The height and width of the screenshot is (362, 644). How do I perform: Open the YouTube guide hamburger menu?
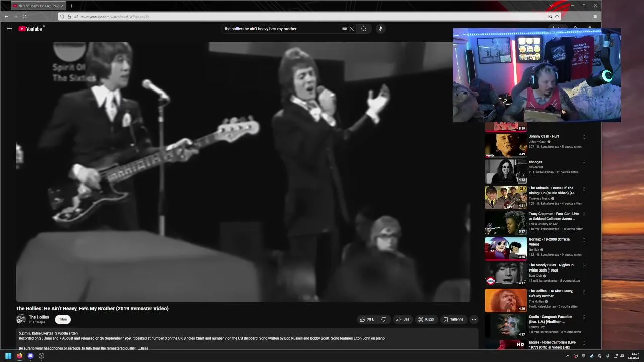coord(9,29)
